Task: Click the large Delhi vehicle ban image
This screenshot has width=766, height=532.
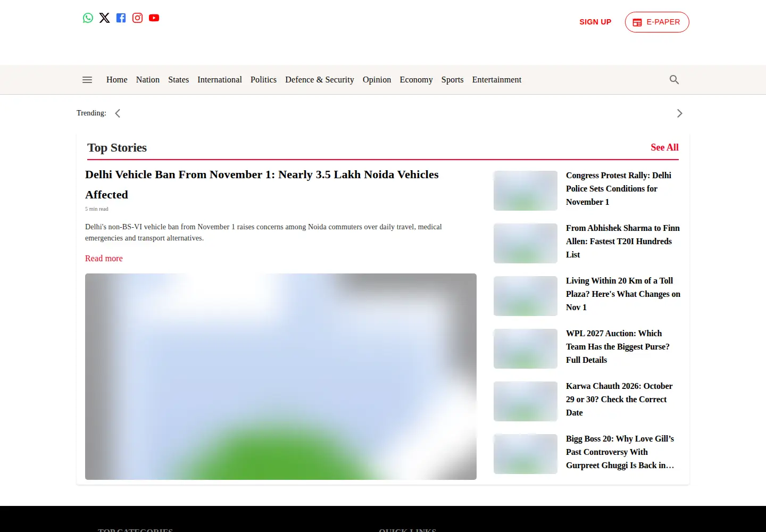Action: pyautogui.click(x=281, y=377)
